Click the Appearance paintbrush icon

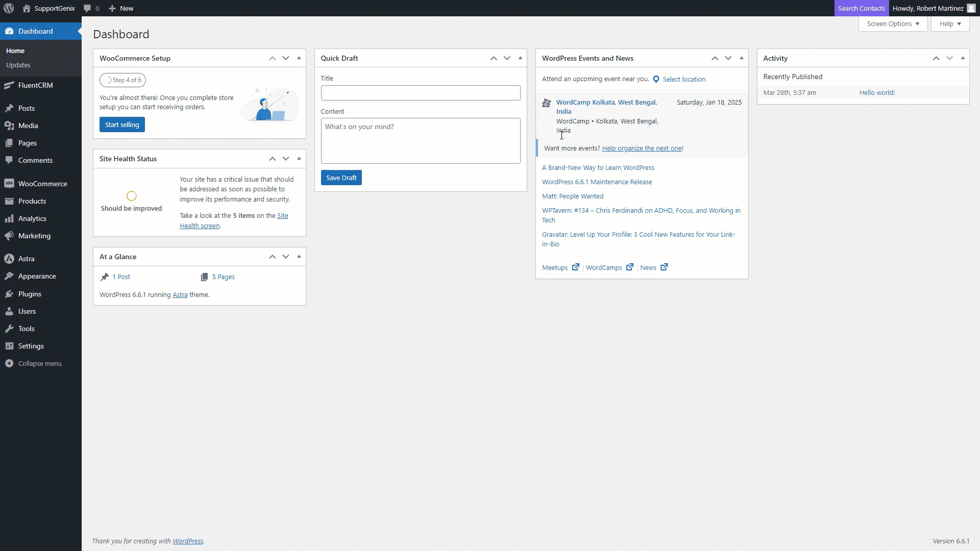[x=9, y=276]
